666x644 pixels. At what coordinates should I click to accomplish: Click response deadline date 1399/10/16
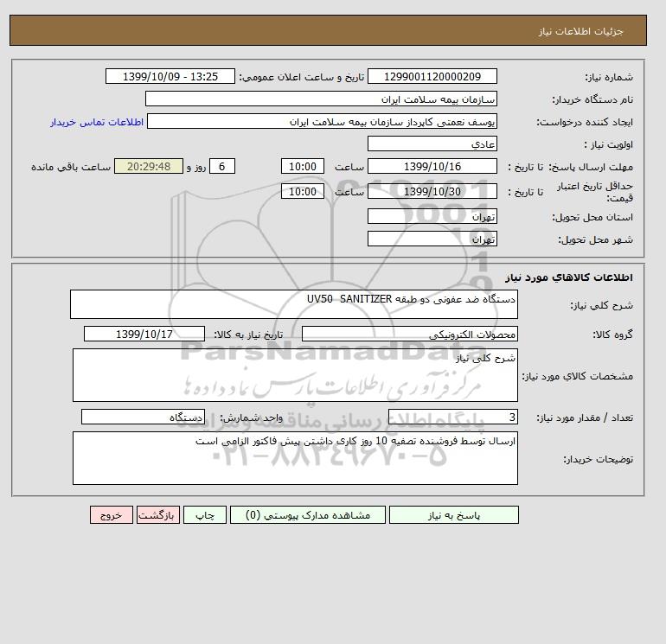432,167
